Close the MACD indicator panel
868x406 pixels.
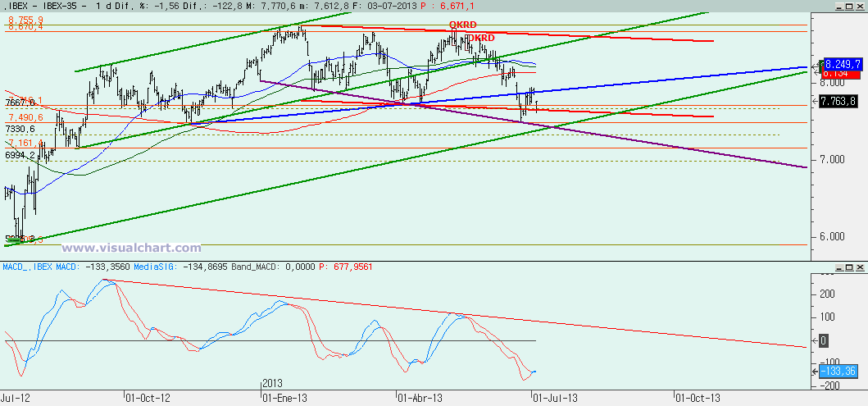[859, 267]
